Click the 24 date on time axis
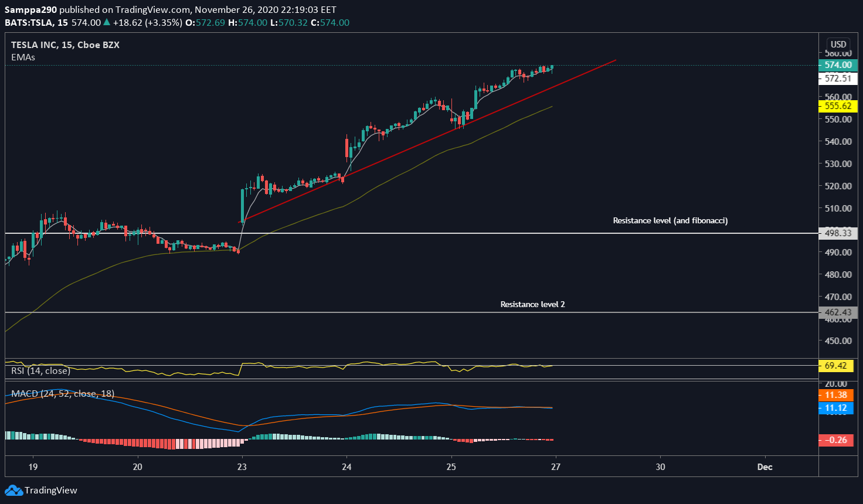Screen dimensions: 863x504 (x=346, y=467)
